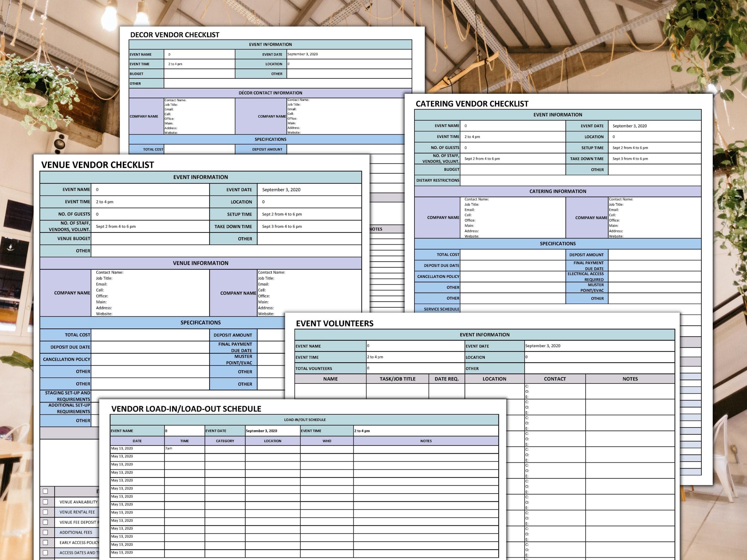Click the EVENT VOLUNTEERS heading

point(334,323)
